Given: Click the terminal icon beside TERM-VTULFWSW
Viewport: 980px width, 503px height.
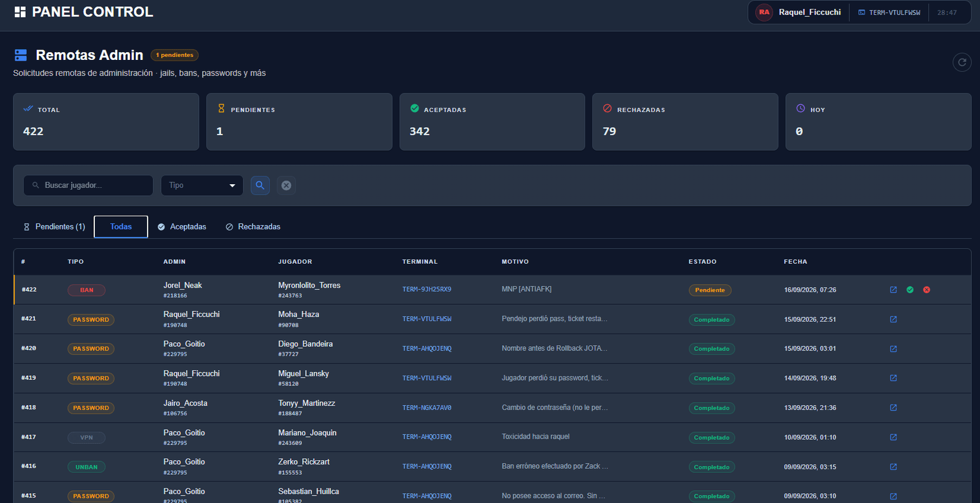Looking at the screenshot, I should click(x=862, y=12).
